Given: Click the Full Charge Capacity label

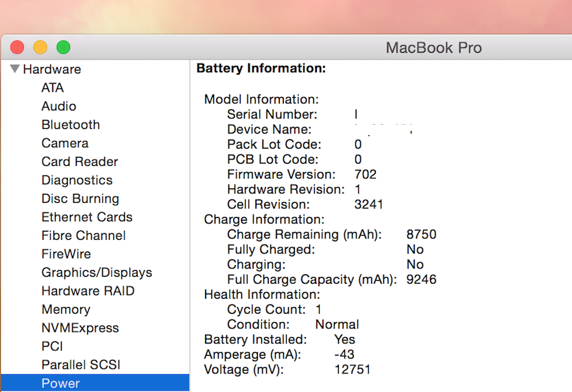Looking at the screenshot, I should (x=311, y=280).
